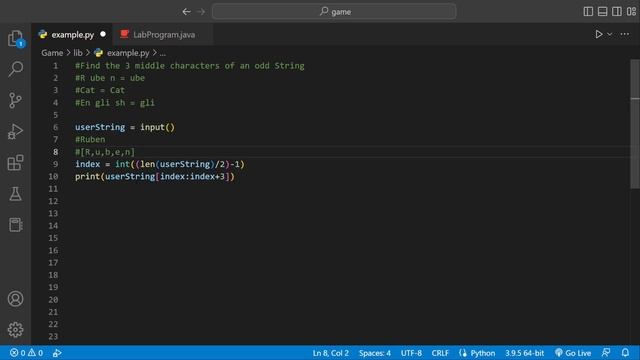The image size is (640, 360).
Task: Switch to the LabProgram.java tab
Action: [x=163, y=35]
